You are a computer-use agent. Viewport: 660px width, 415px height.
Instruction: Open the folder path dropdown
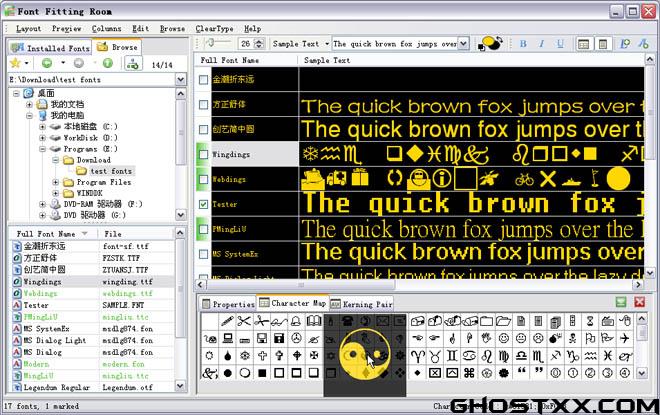(x=181, y=80)
